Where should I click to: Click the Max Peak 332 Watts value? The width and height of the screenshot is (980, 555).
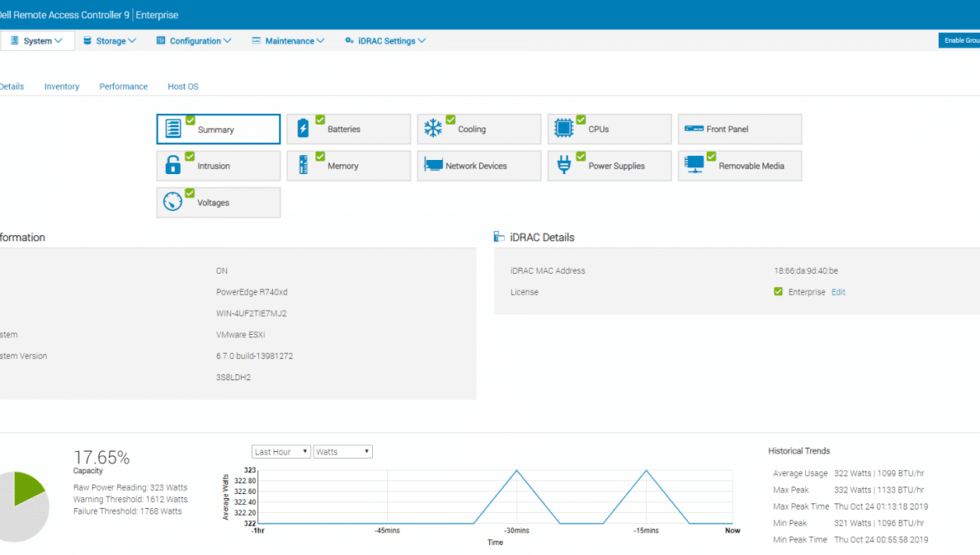tap(879, 490)
